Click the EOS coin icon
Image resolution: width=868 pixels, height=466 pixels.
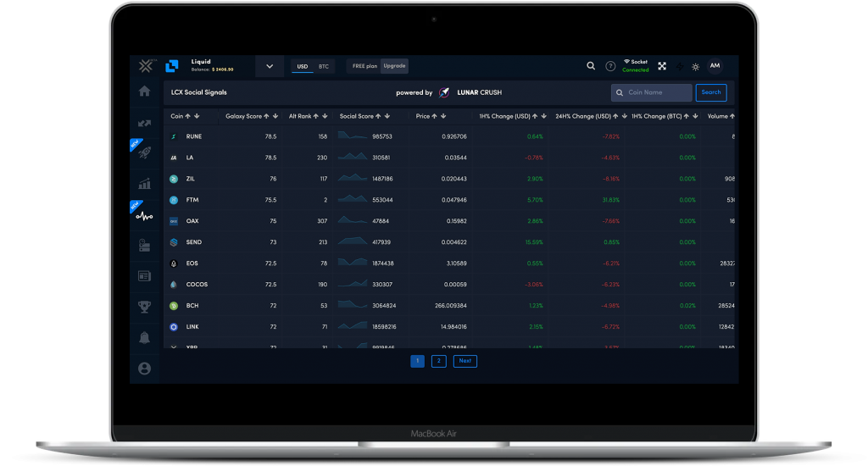tap(174, 264)
